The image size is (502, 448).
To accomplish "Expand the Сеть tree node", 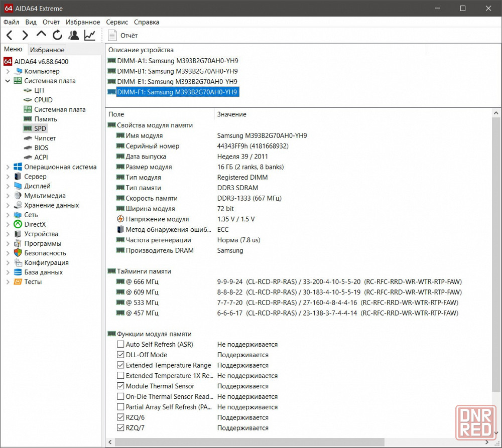I will pyautogui.click(x=8, y=215).
